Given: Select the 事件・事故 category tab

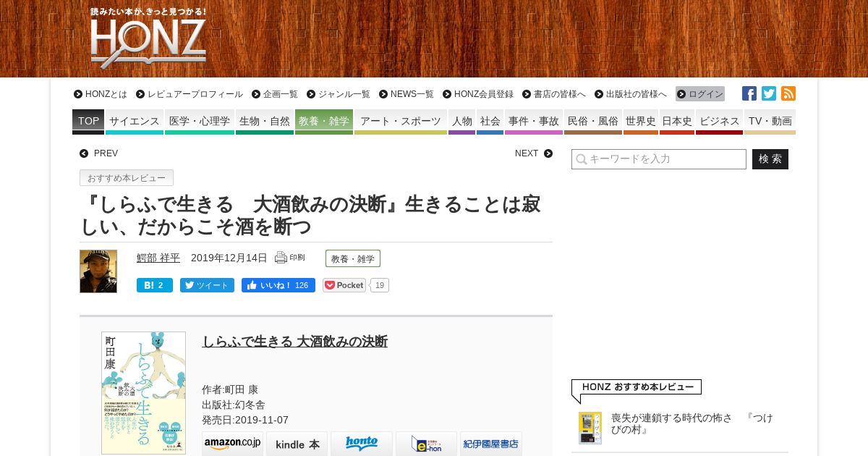Looking at the screenshot, I should pyautogui.click(x=534, y=122).
